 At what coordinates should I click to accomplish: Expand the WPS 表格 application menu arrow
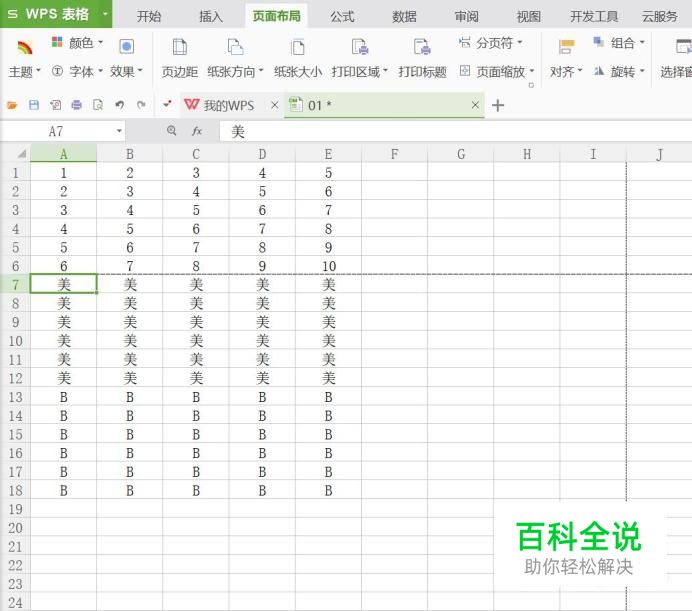pos(105,14)
